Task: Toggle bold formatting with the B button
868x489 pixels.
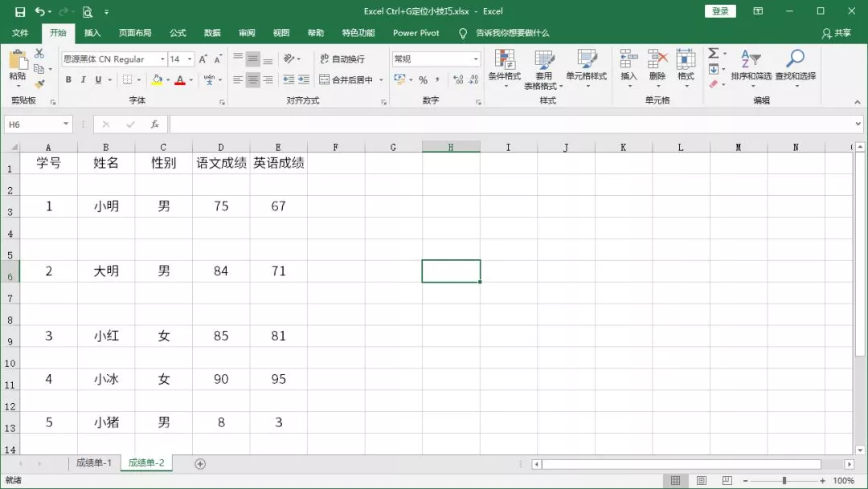Action: [68, 80]
